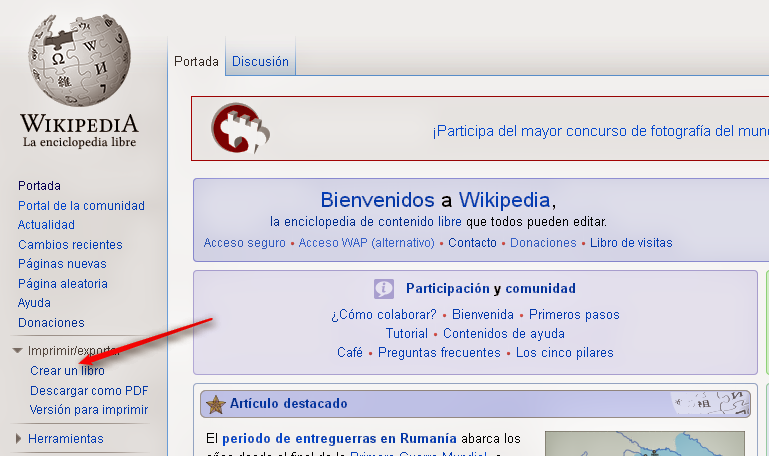Click the Bienvenidos heading link

377,200
